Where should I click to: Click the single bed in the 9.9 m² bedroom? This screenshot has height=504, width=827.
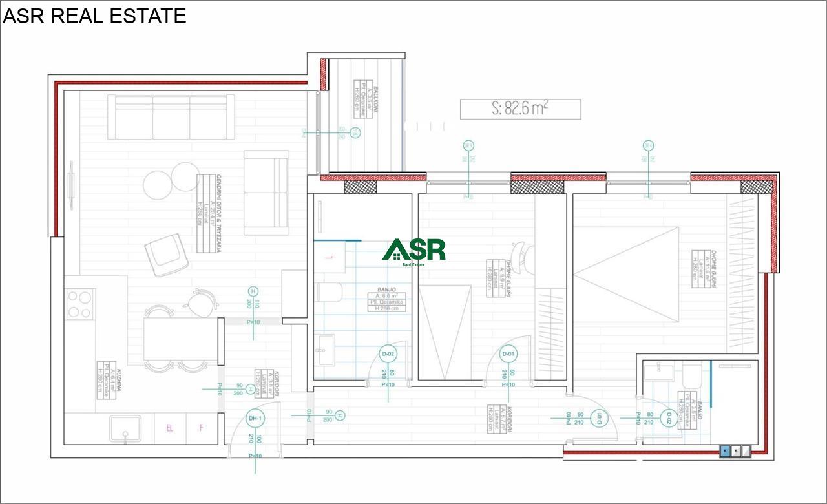(445, 331)
